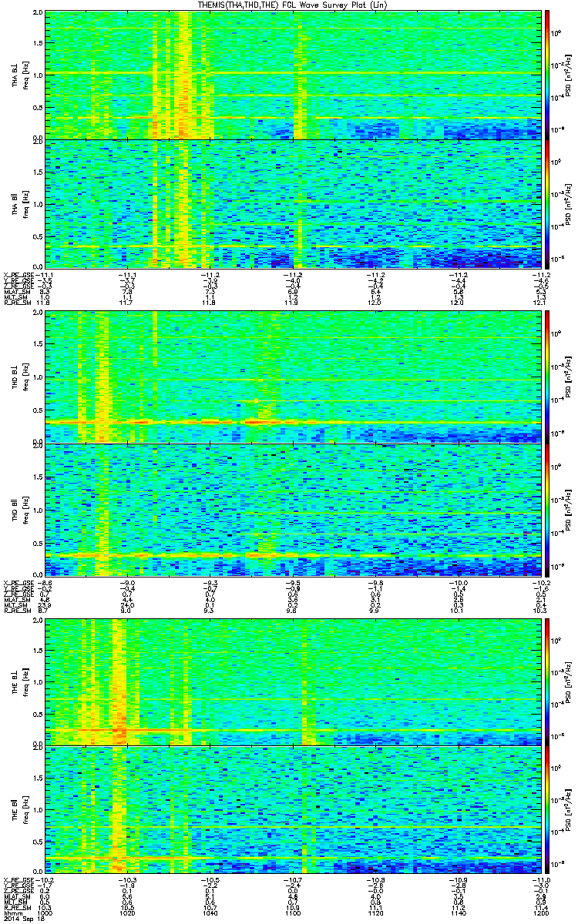Click the PSD [nT²/Hz] label of the THE B-perpendicular color bar
The height and width of the screenshot is (924, 578).
pyautogui.click(x=569, y=681)
